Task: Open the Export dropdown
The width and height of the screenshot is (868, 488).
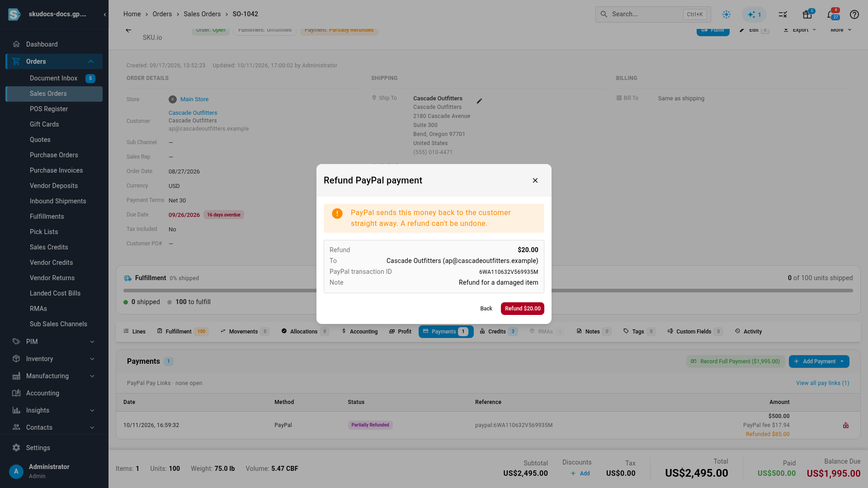Action: point(800,30)
